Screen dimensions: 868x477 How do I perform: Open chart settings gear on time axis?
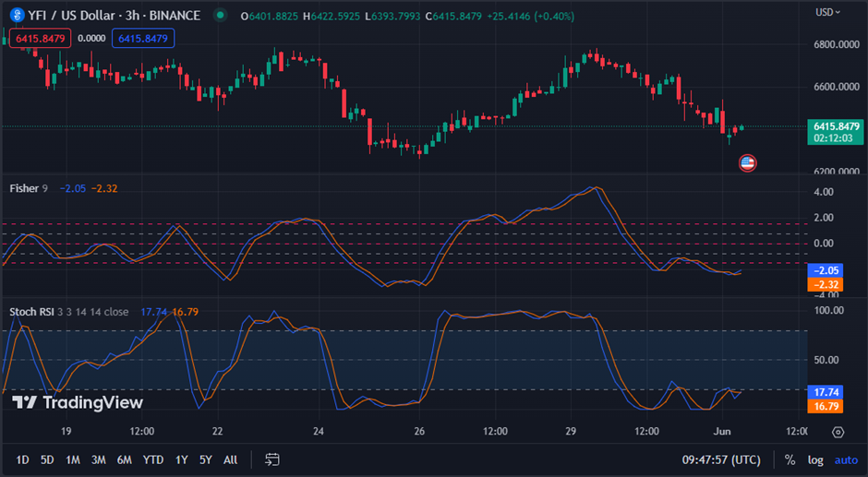(x=838, y=431)
